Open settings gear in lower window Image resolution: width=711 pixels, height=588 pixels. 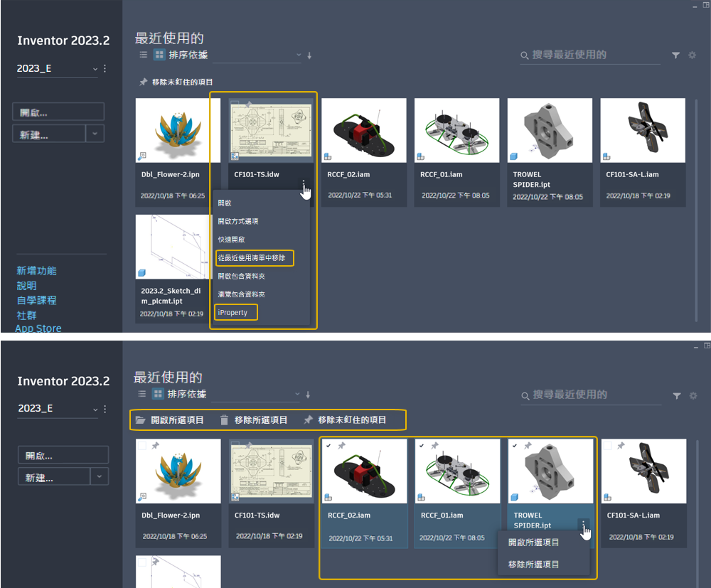[x=693, y=395]
